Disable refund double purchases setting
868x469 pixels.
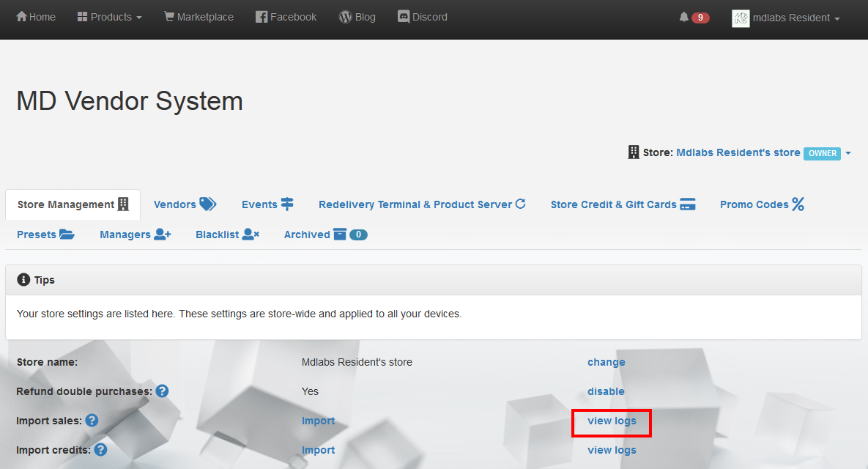(606, 391)
